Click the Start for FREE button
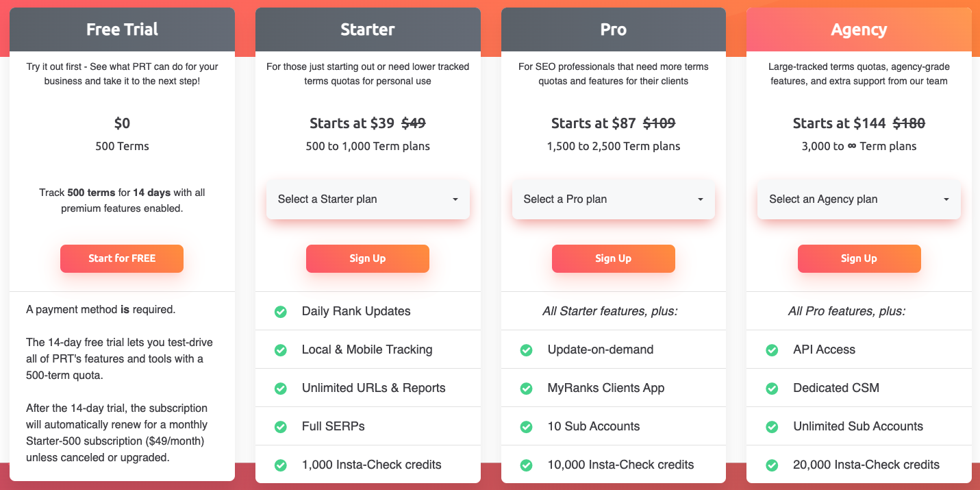The height and width of the screenshot is (490, 980). [x=122, y=258]
